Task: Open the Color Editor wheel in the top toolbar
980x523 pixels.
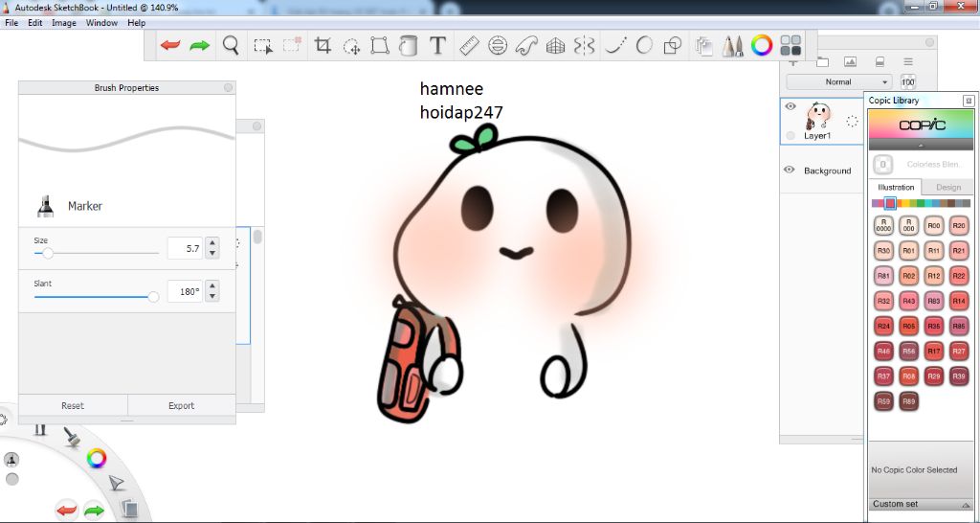Action: pyautogui.click(x=761, y=45)
